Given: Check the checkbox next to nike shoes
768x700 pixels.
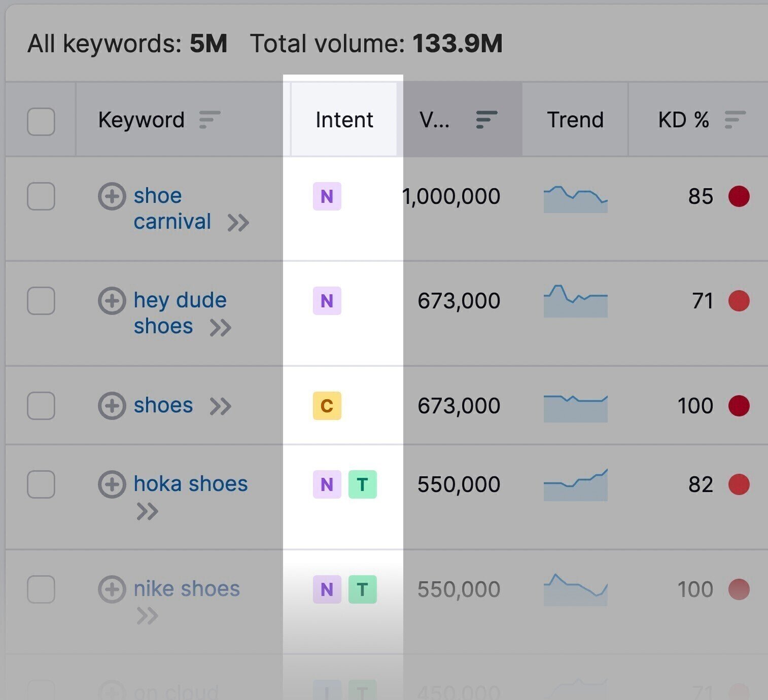Looking at the screenshot, I should (41, 589).
